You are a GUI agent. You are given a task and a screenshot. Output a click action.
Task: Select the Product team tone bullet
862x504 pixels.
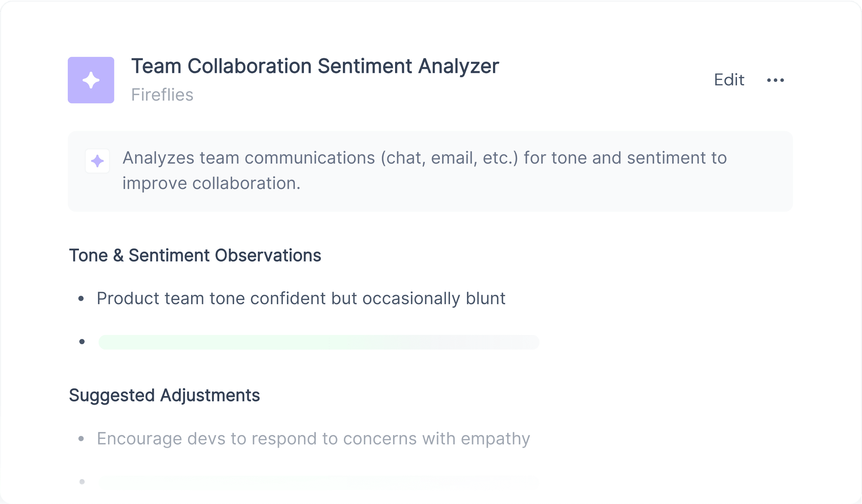(x=301, y=298)
